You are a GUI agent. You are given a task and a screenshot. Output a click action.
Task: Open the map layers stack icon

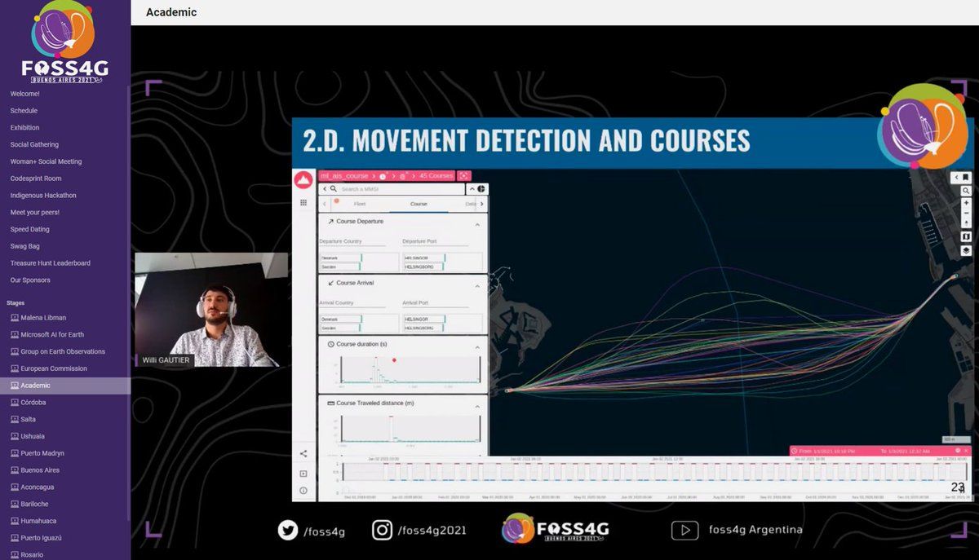[x=966, y=251]
